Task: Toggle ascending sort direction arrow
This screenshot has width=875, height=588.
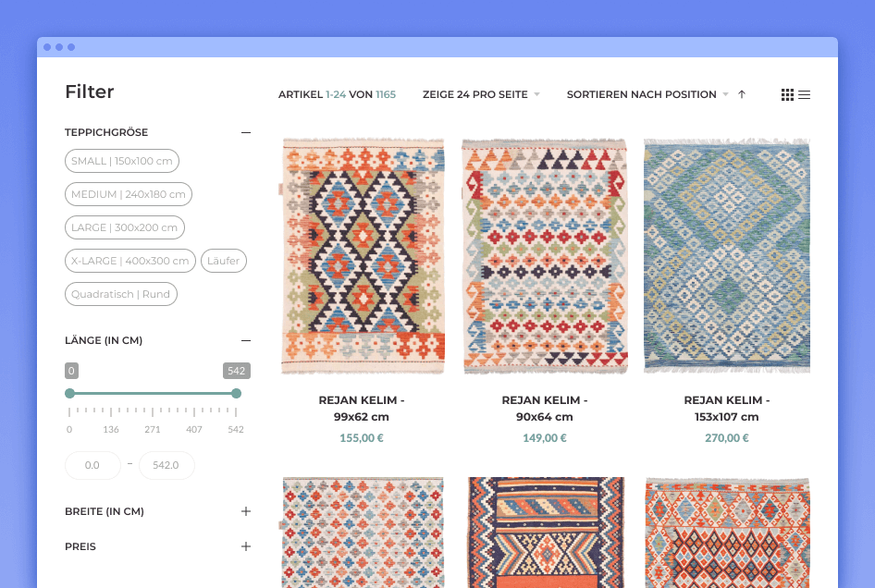Action: (741, 94)
